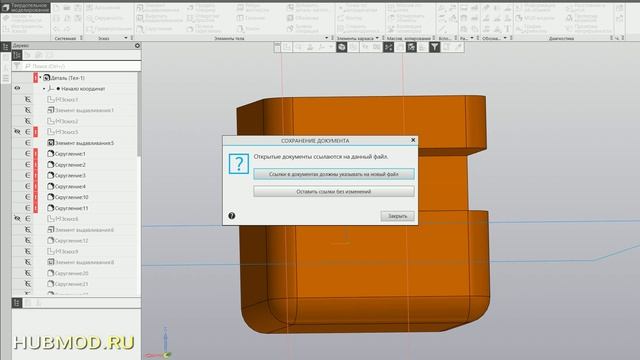This screenshot has width=640, height=360.
Task: Click red error marker on Деталь row
Action: pyautogui.click(x=36, y=78)
